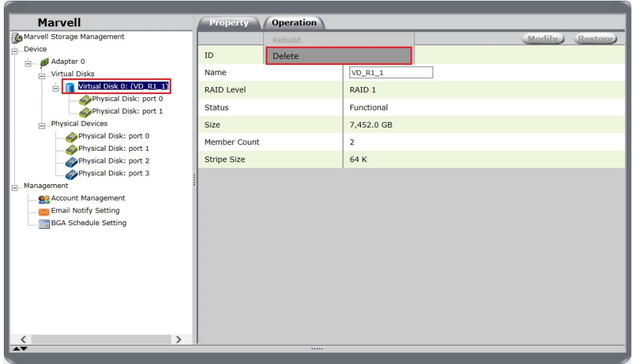Collapse the Device tree node

click(15, 51)
